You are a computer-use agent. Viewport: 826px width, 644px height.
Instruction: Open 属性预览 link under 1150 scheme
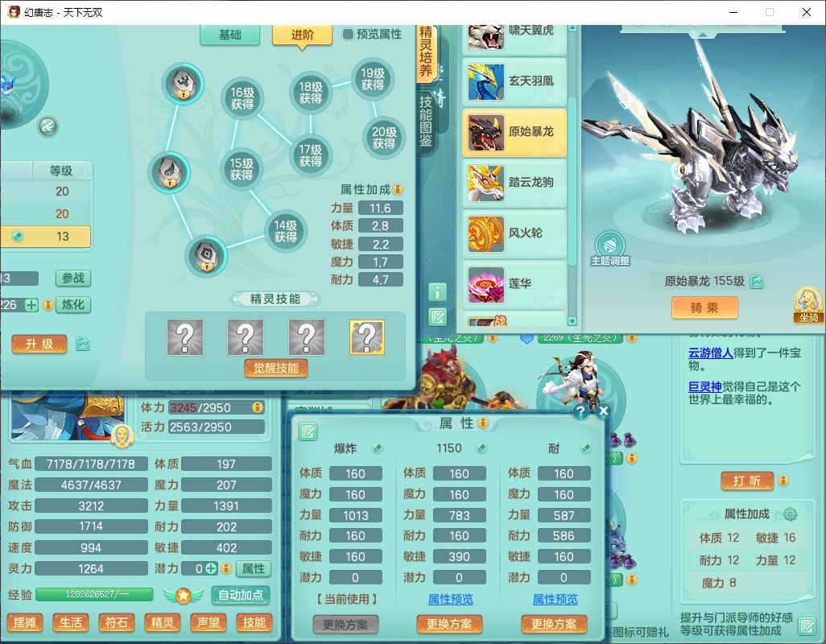450,599
